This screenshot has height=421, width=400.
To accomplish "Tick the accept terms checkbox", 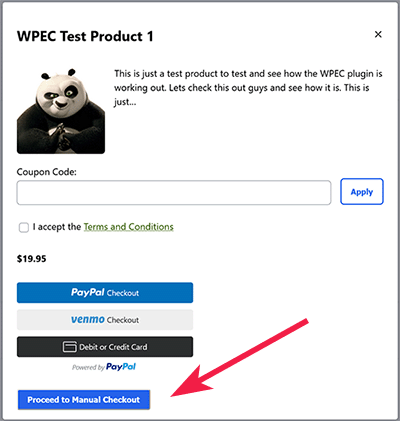I will (x=24, y=228).
